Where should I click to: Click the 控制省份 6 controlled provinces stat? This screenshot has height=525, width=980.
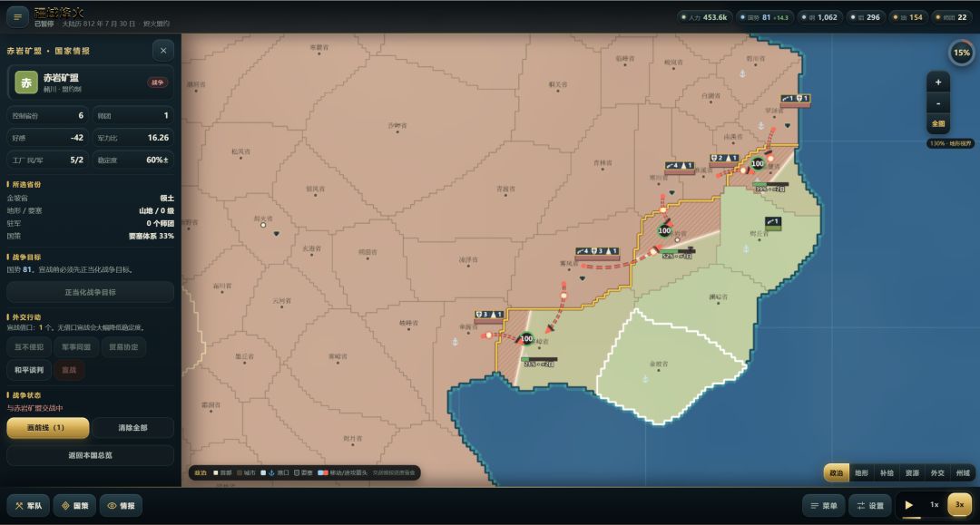[47, 115]
